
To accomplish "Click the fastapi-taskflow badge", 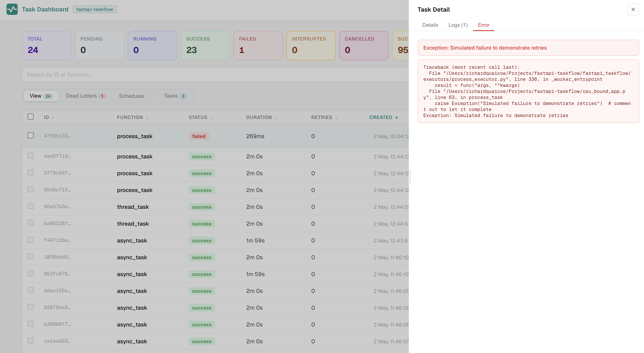I will [94, 9].
